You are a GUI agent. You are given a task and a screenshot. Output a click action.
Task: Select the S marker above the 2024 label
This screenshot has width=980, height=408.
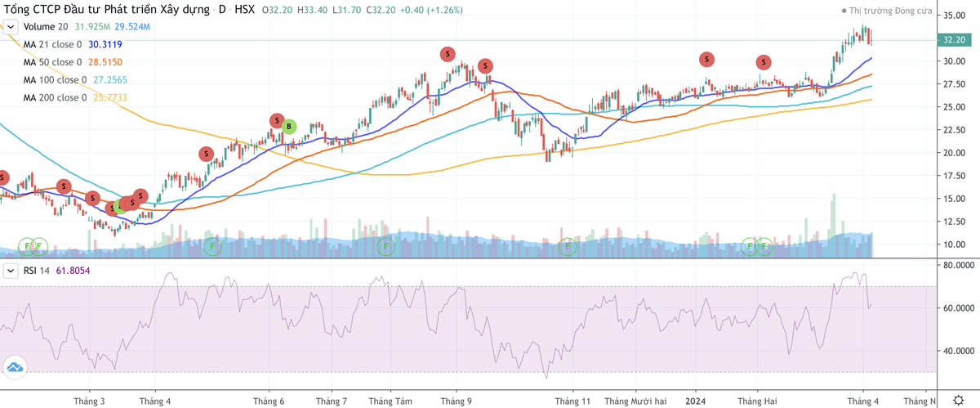pos(706,59)
